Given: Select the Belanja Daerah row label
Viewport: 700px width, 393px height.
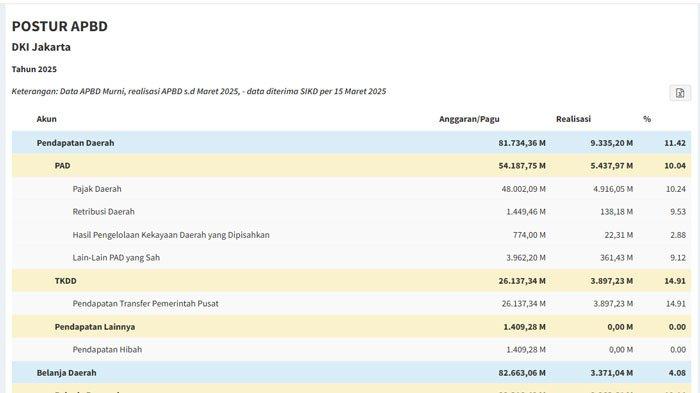Looking at the screenshot, I should [x=67, y=373].
